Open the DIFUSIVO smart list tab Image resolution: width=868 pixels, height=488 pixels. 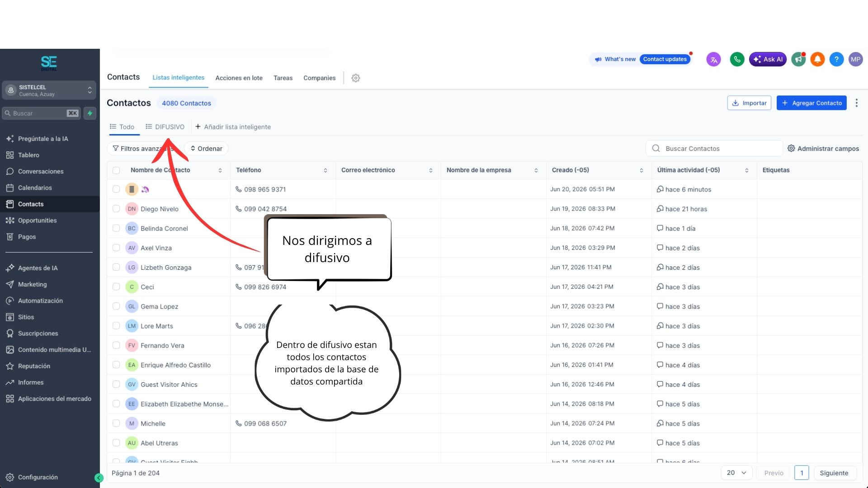pyautogui.click(x=165, y=127)
